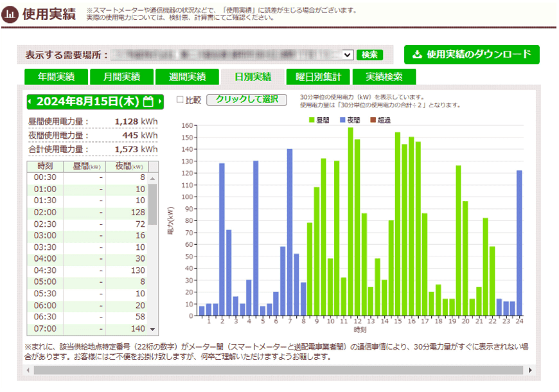Click the horizontal scrollbar right arrow

[x=530, y=370]
